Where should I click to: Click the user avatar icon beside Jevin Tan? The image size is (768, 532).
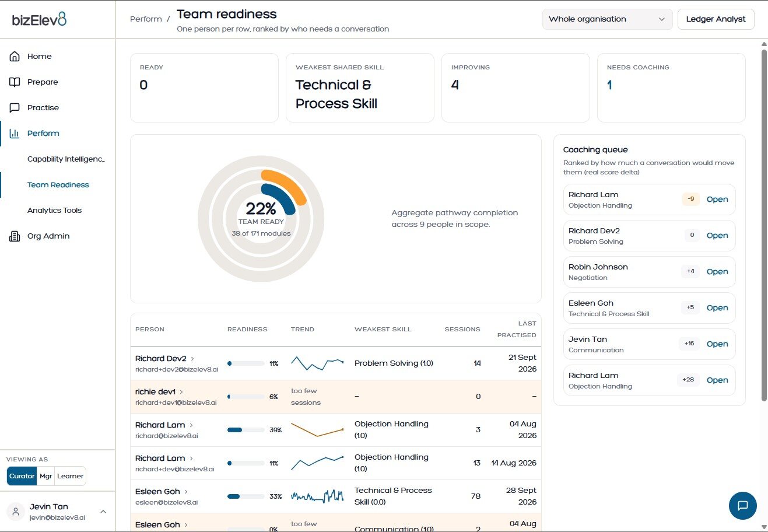pos(16,512)
